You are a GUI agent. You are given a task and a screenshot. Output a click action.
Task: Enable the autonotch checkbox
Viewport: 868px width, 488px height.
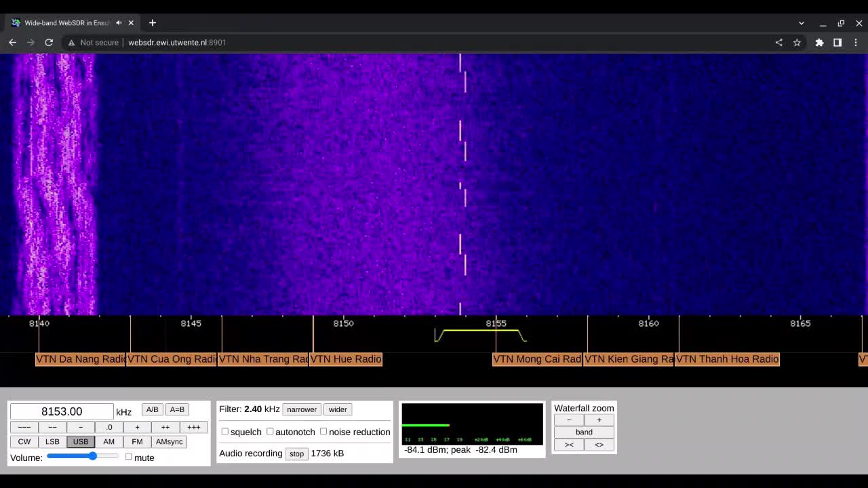(270, 431)
